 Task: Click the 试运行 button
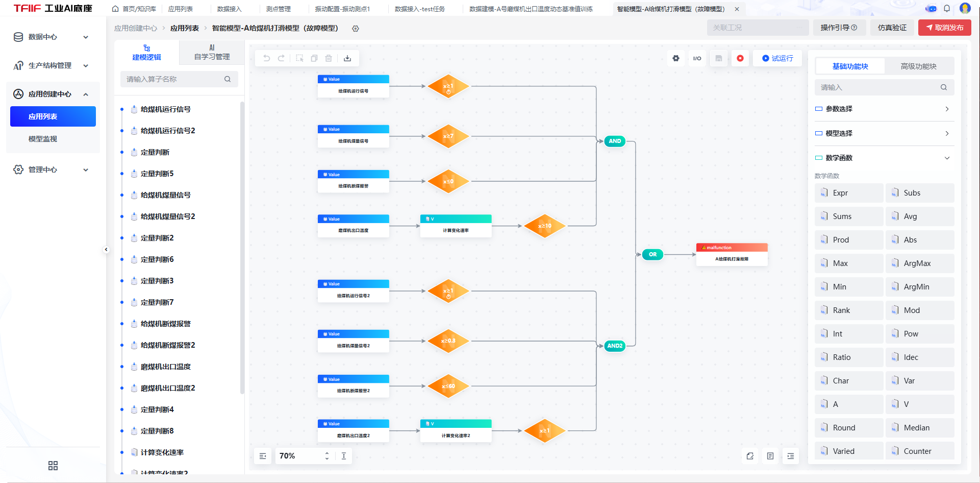[777, 58]
